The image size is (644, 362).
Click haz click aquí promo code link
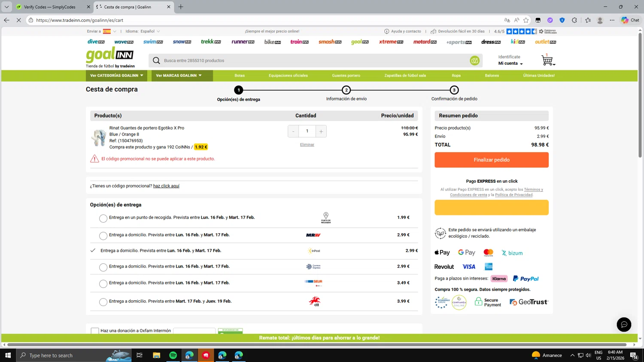click(x=166, y=186)
